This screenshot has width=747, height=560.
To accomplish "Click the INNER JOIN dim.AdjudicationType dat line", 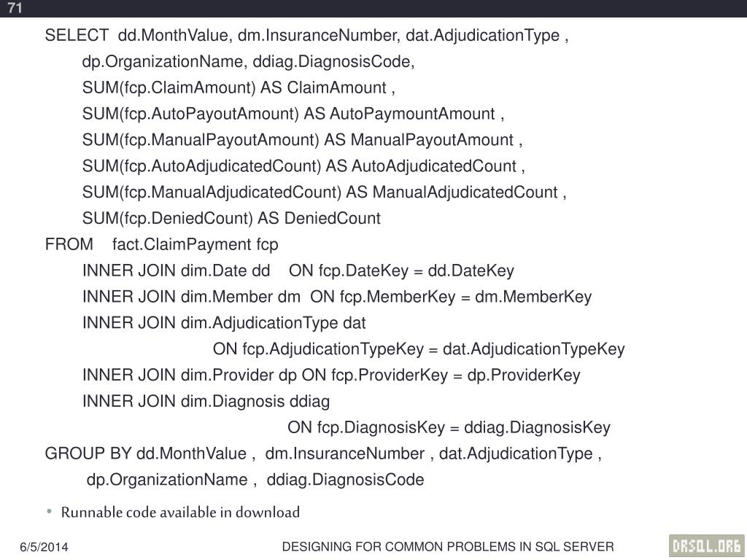I will pos(224,323).
